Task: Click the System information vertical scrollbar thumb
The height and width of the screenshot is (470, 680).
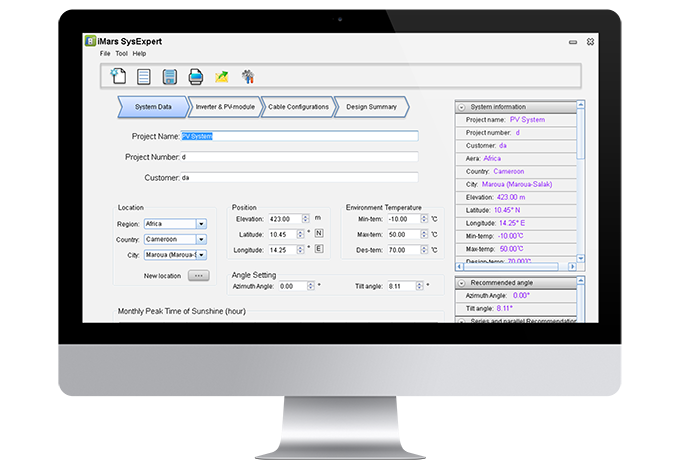Action: coord(581,134)
